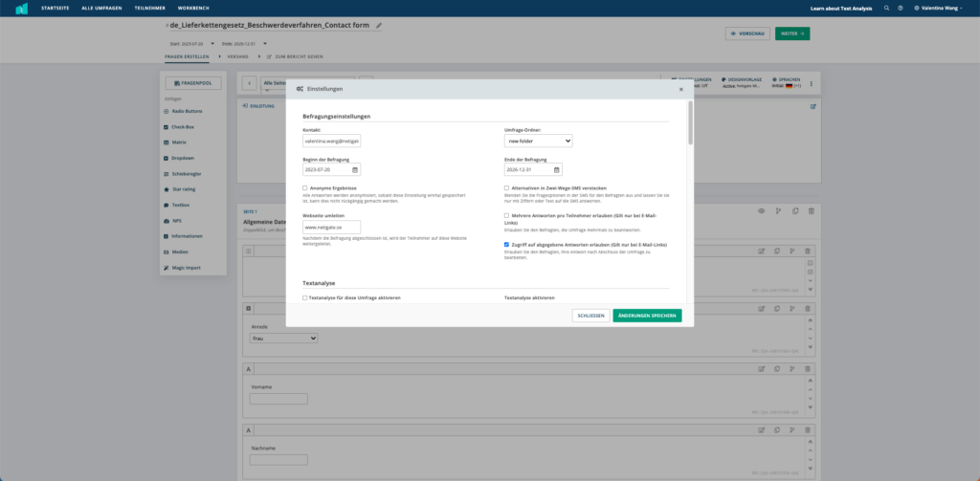This screenshot has height=481, width=980.
Task: Duplicate the Nachname question
Action: coord(777,429)
